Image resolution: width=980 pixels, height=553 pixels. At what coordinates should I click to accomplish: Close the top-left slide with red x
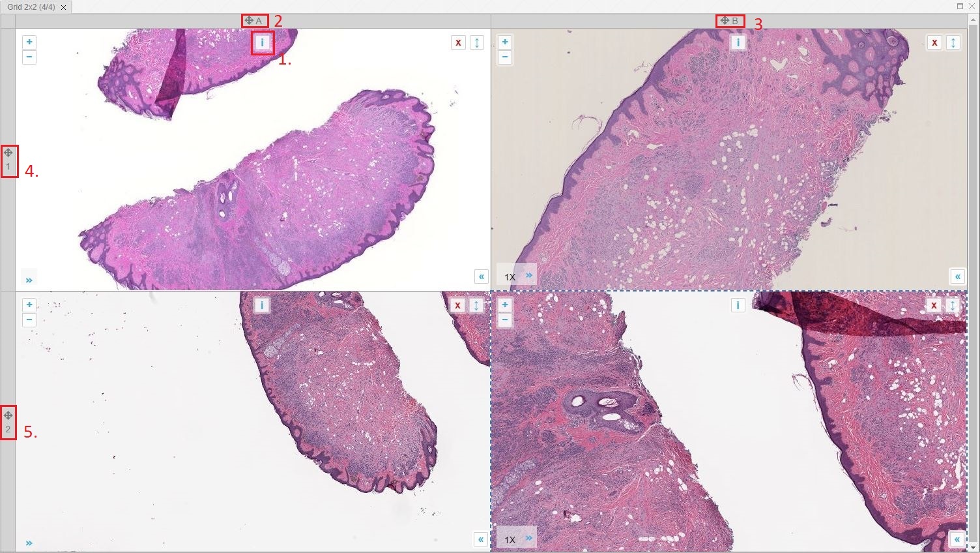click(x=458, y=42)
